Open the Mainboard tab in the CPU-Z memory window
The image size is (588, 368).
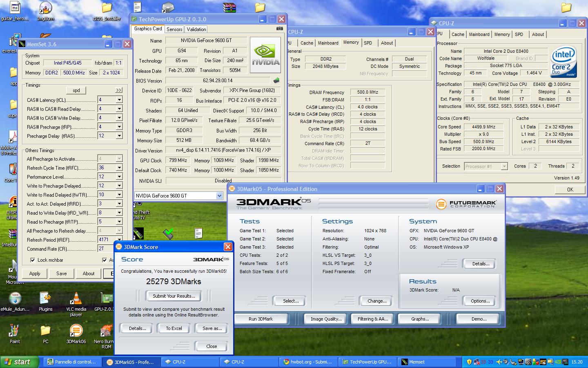coord(328,43)
